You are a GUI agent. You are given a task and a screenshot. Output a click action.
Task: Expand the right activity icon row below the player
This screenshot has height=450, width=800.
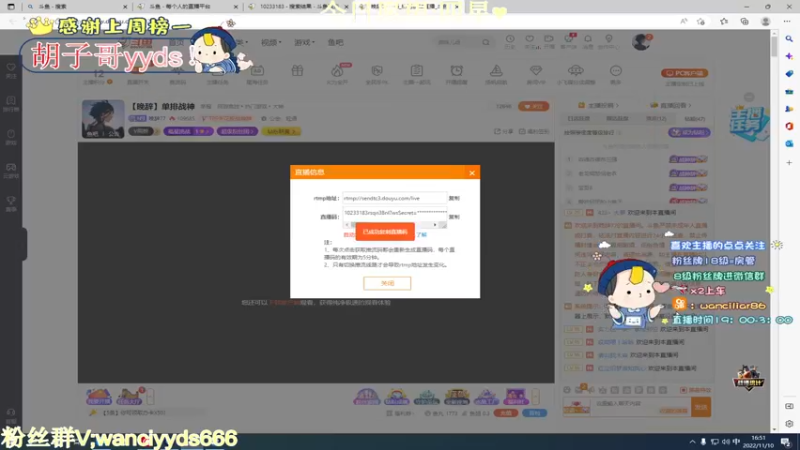click(536, 395)
